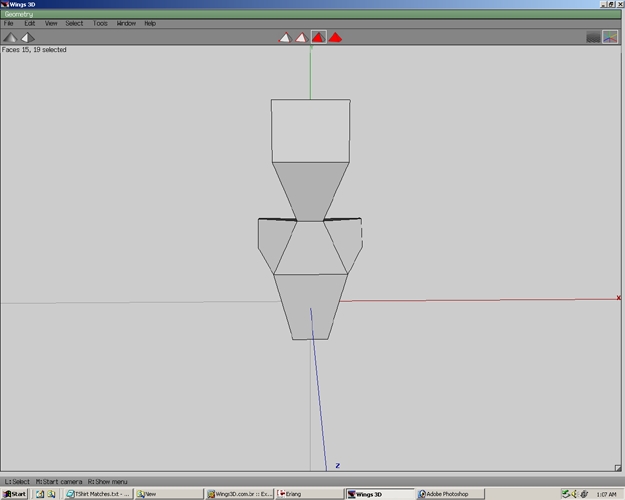Open the Edit menu
625x500 pixels.
(x=29, y=24)
